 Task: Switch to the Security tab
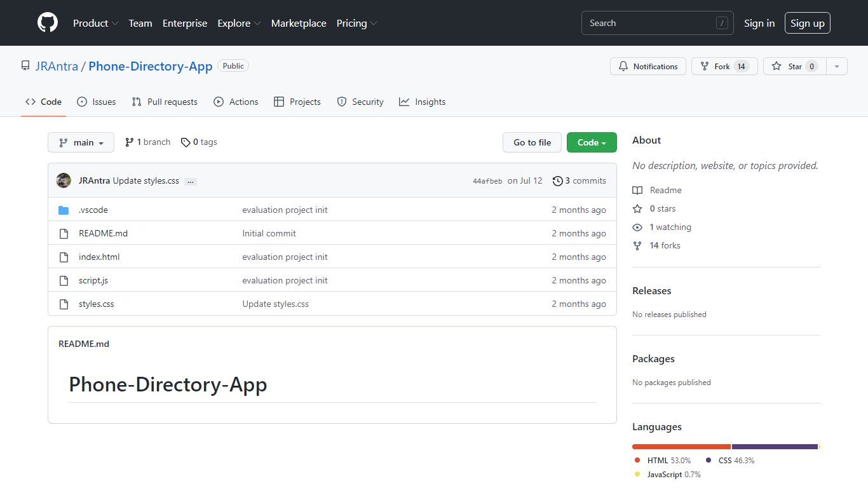[360, 102]
